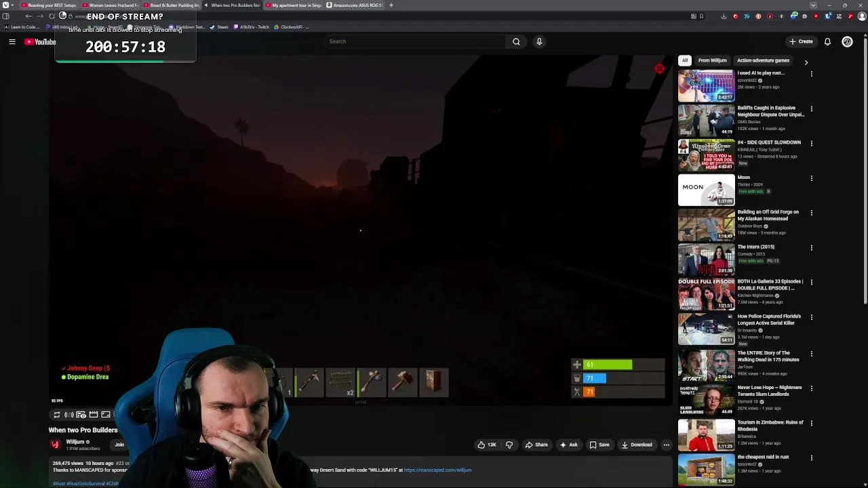Toggle cinema mode clapperboard icon
This screenshot has width=868, height=488.
point(94,415)
